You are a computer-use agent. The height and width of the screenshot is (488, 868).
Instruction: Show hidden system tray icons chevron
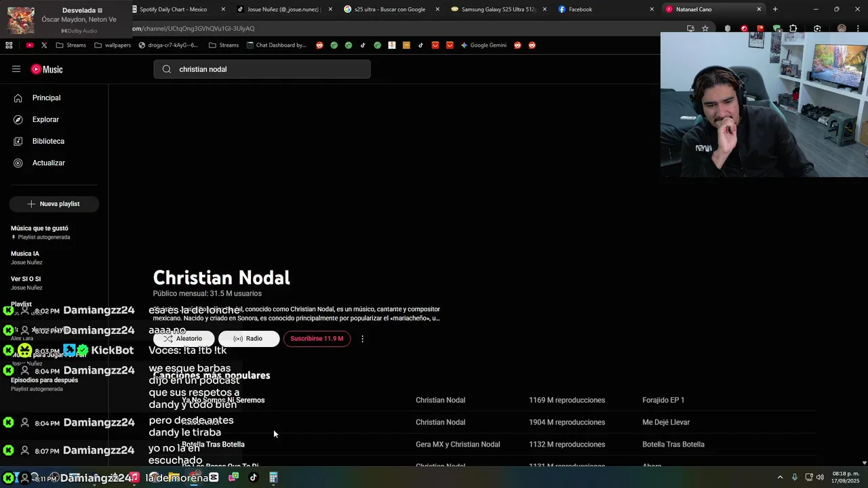780,477
